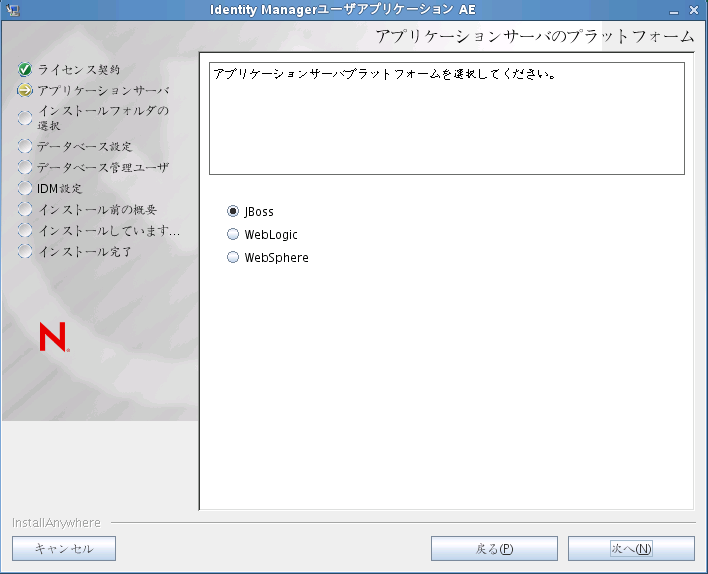The image size is (708, 574).
Task: Click the インストールしています... step label
Action: tap(109, 231)
